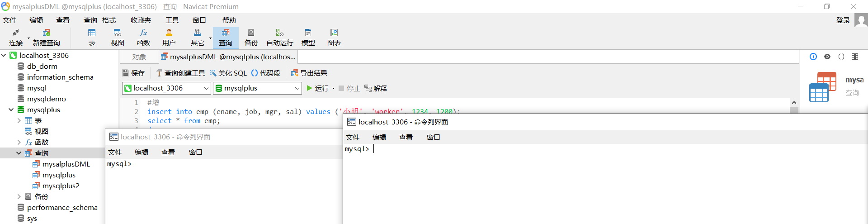Open the 文件 menu in main window

click(x=9, y=20)
